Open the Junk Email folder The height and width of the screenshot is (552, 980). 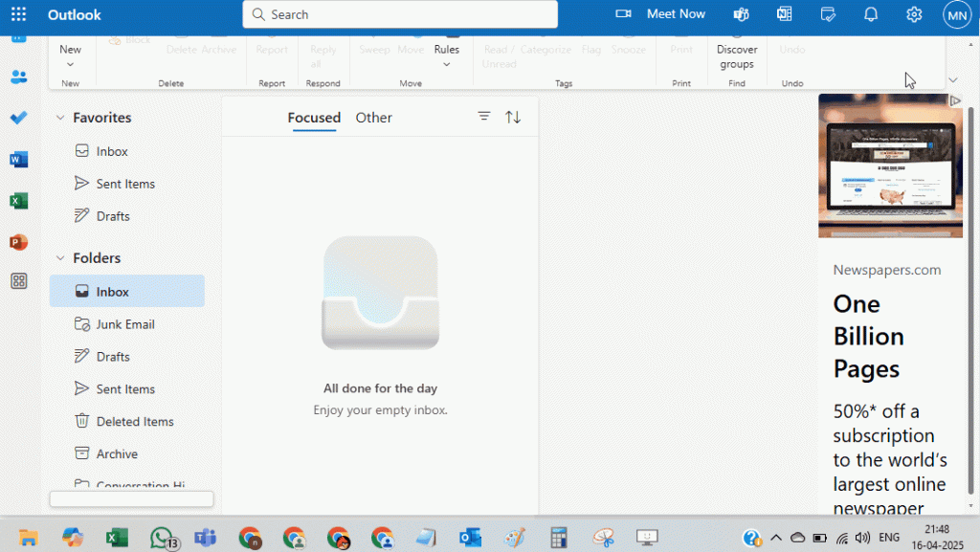(127, 324)
